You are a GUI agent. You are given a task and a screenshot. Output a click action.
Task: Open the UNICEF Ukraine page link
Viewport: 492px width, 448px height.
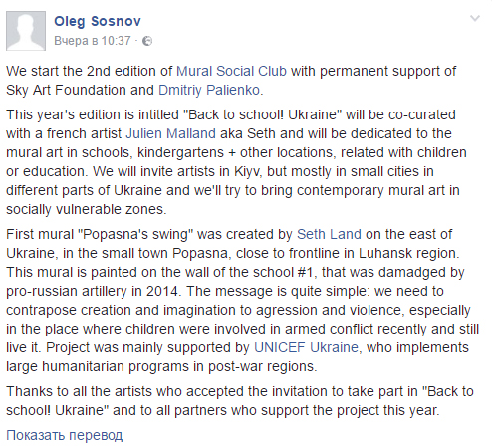coord(306,347)
